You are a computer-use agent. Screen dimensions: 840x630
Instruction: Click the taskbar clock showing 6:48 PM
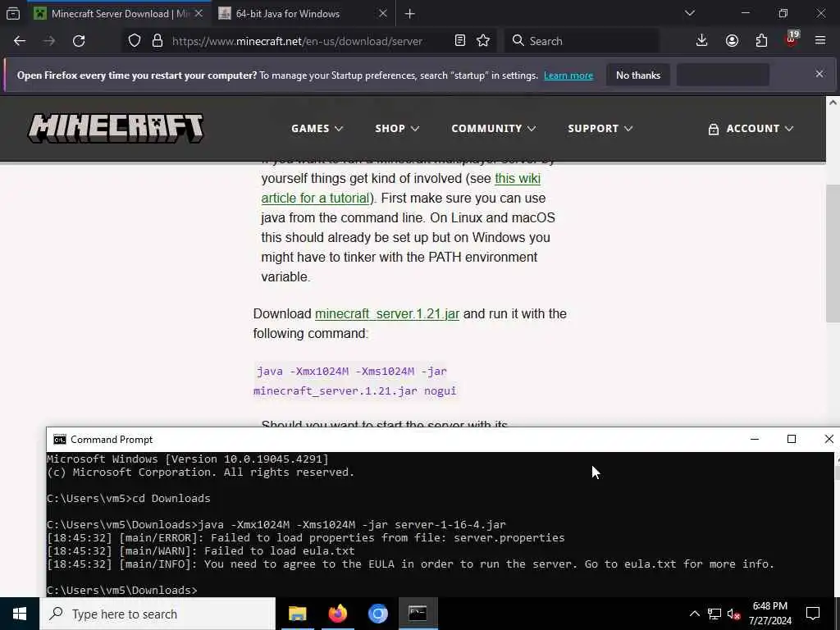pyautogui.click(x=769, y=614)
